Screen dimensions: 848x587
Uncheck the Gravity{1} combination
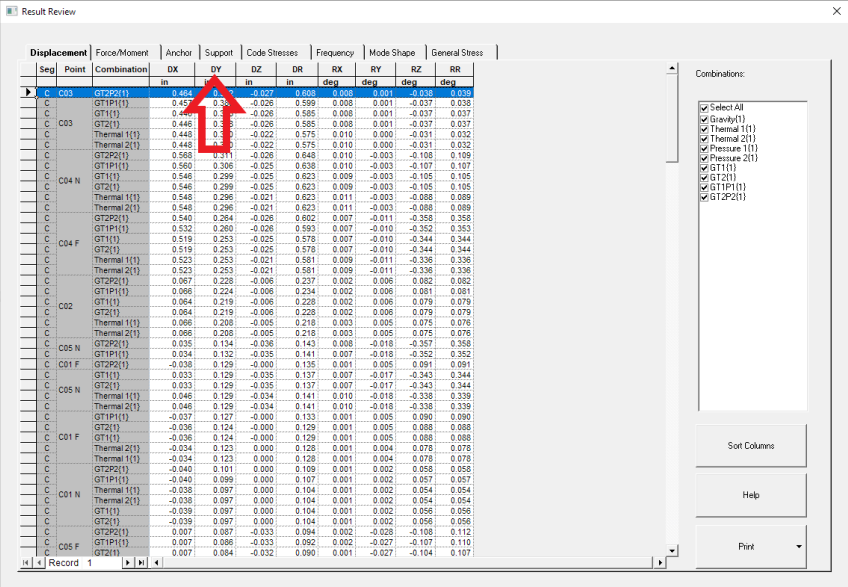click(x=704, y=119)
